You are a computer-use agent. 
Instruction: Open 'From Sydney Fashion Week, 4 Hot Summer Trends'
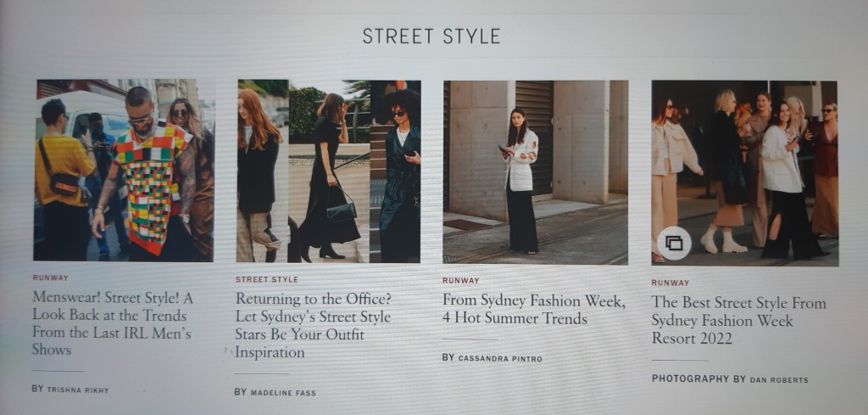coord(534,310)
